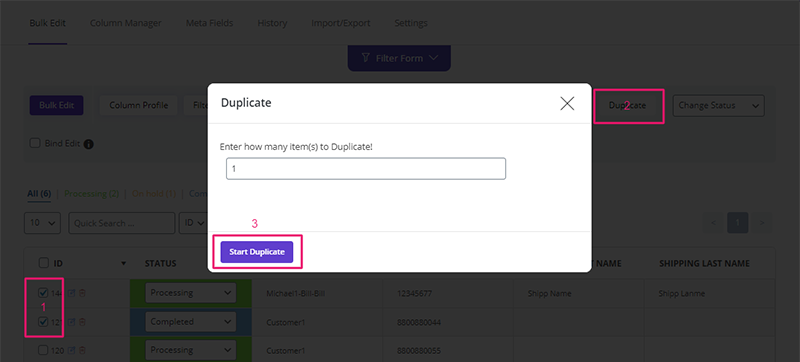This screenshot has width=800, height=362.
Task: Click page number 1 in pagination
Action: [737, 223]
